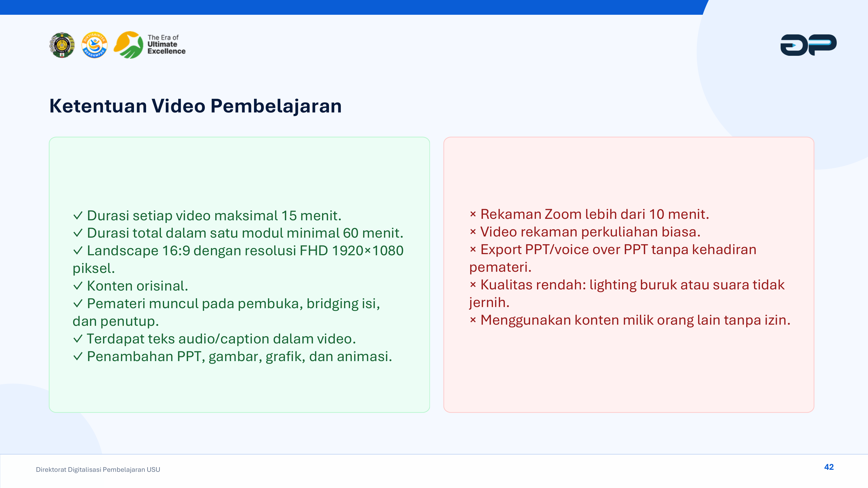Click footer text 'Direktorat Digitalisasi Pembelajaran USU'
Viewport: 868px width, 488px height.
(x=98, y=469)
